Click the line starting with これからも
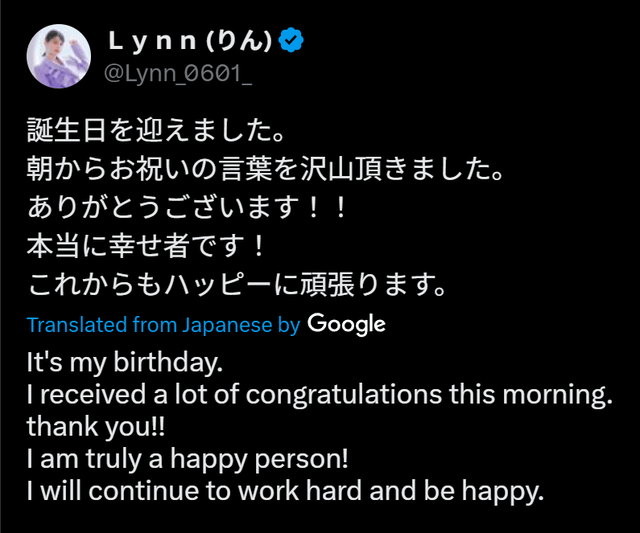640x533 pixels. coord(236,284)
